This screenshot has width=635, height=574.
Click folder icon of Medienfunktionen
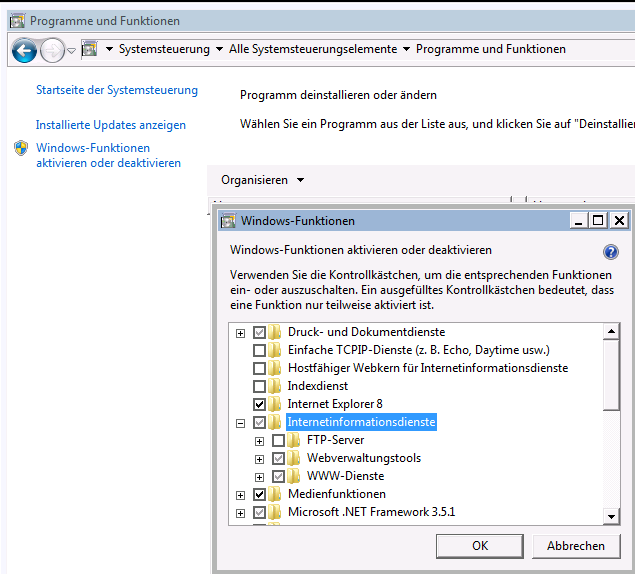click(x=275, y=494)
